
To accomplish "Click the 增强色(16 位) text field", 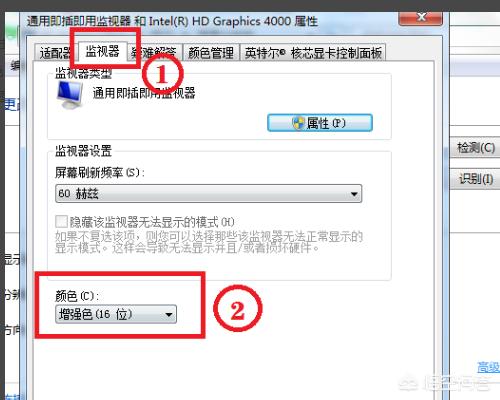I will tap(116, 314).
